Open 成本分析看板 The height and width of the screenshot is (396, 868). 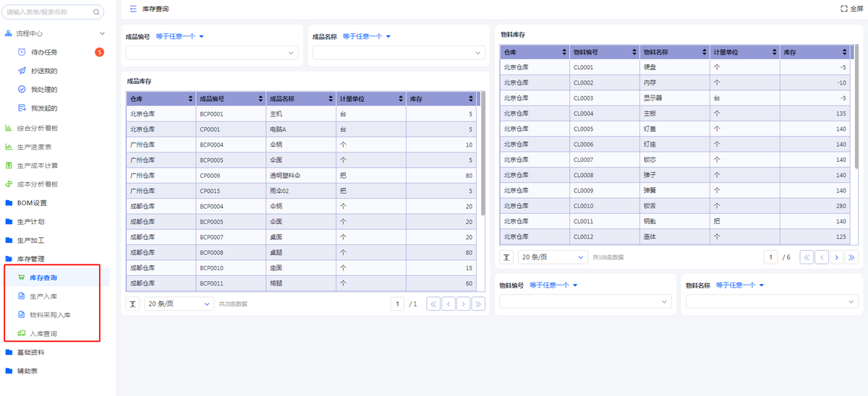pos(37,184)
